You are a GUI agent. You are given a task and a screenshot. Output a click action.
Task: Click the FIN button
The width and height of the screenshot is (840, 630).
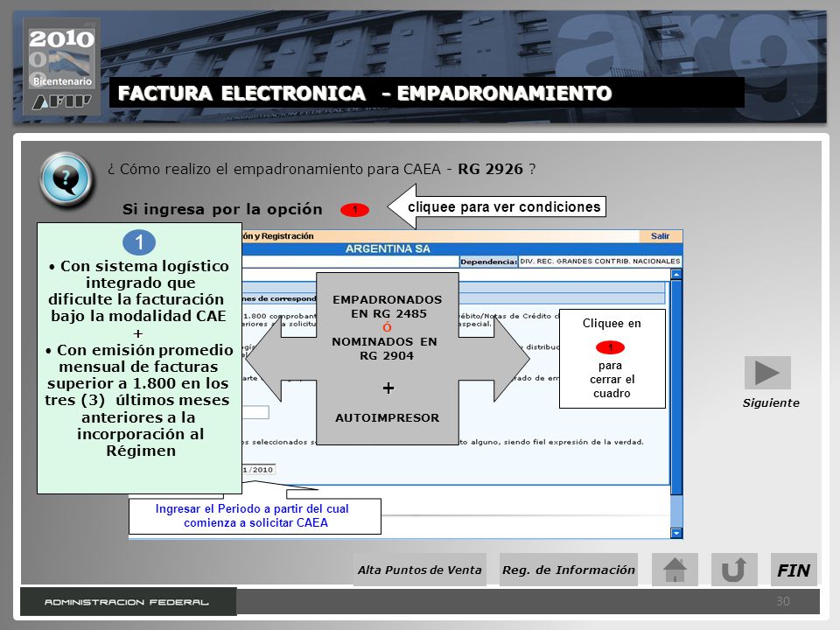pyautogui.click(x=794, y=570)
